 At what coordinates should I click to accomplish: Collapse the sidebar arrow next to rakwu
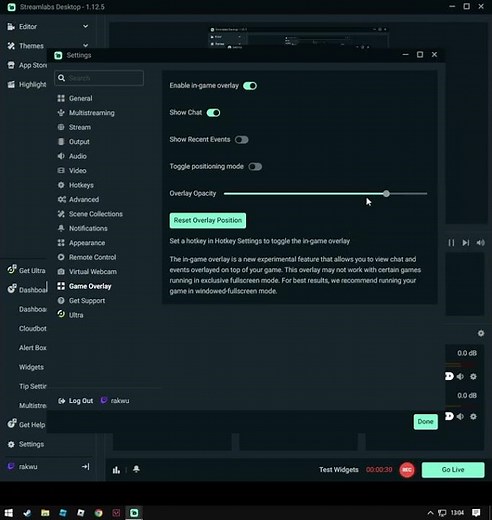pyautogui.click(x=86, y=467)
